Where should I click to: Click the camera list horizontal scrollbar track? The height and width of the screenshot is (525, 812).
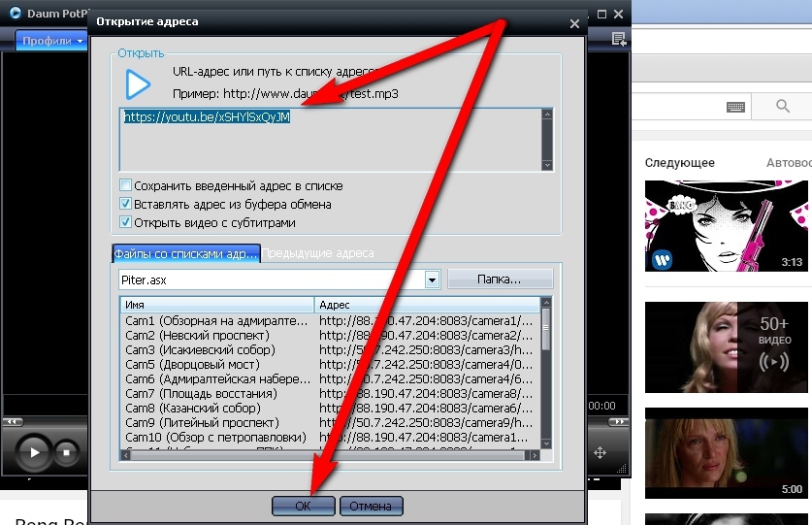(330, 455)
